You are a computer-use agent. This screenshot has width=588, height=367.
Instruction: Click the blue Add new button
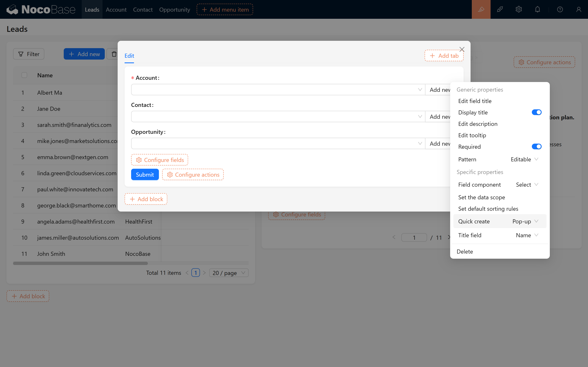(84, 54)
